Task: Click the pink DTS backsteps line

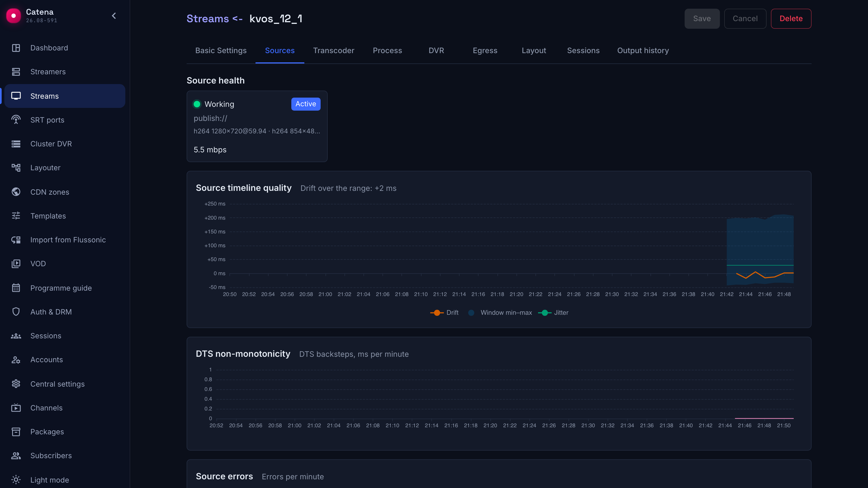Action: click(764, 418)
